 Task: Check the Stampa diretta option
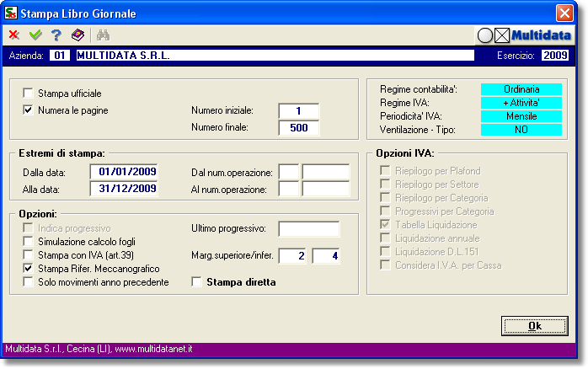(x=197, y=282)
